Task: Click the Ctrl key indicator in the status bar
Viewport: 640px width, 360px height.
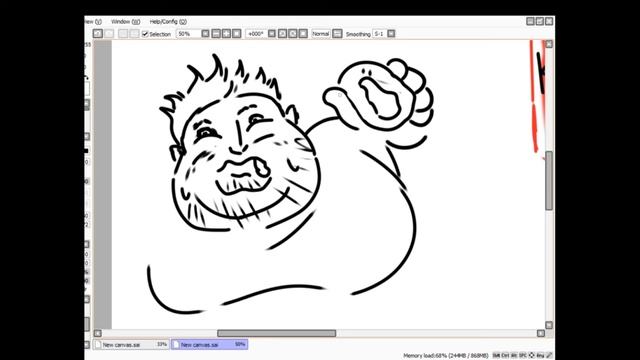Action: click(x=505, y=356)
